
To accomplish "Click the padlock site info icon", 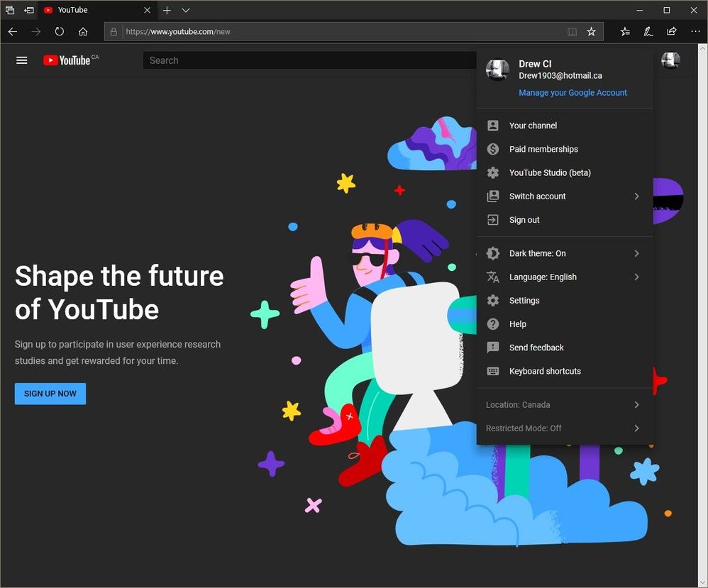I will tap(114, 32).
